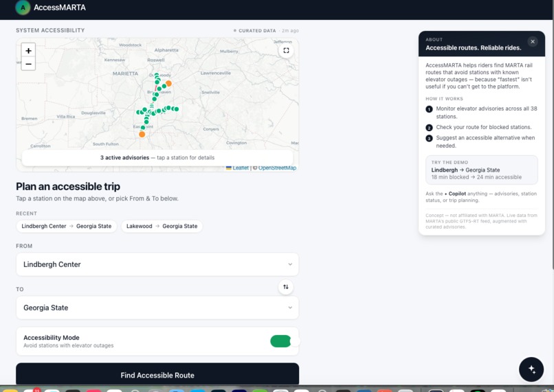Click the Marietta label on the map

point(125,73)
